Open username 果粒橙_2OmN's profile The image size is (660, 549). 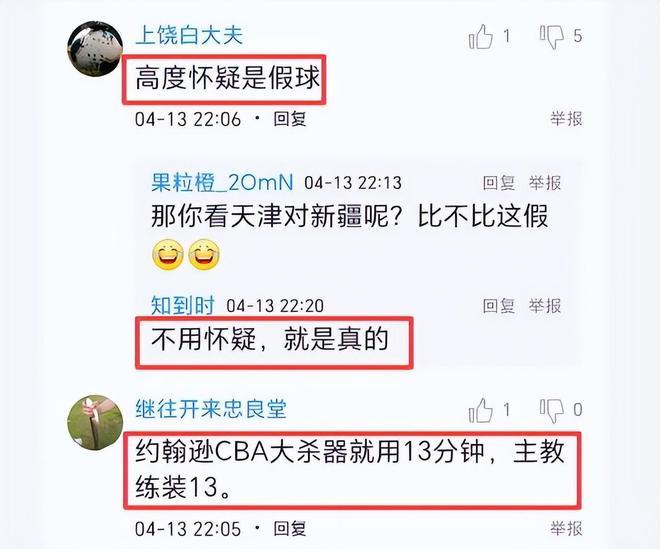pos(222,183)
